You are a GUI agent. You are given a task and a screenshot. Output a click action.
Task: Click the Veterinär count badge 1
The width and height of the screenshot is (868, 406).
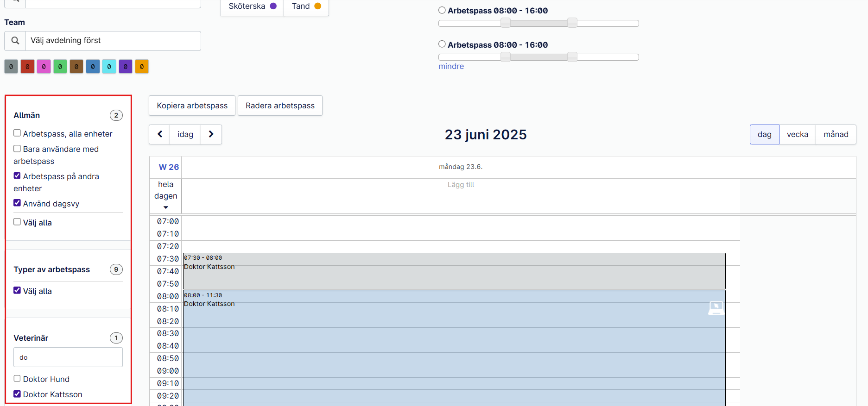116,338
